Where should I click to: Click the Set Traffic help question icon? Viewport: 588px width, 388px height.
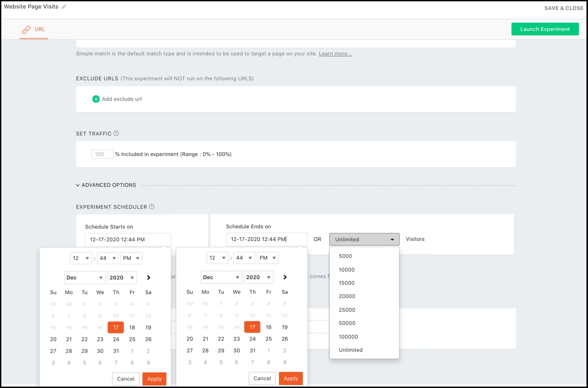pyautogui.click(x=116, y=133)
